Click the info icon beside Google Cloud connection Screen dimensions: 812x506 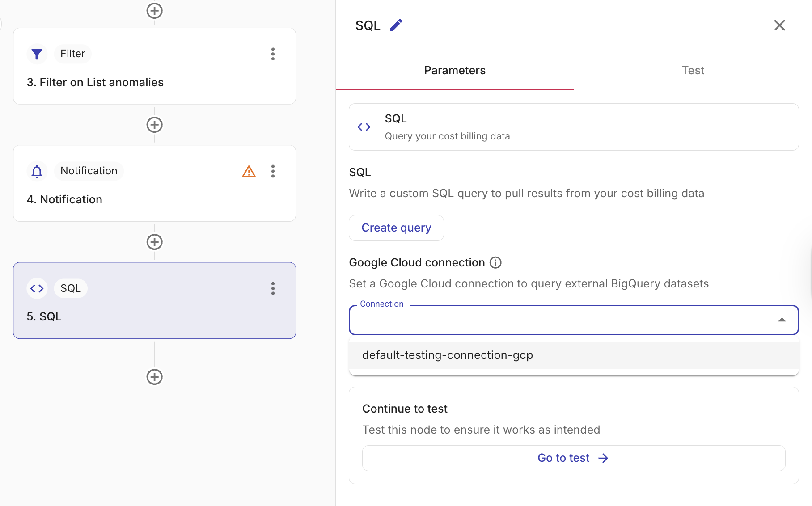495,262
